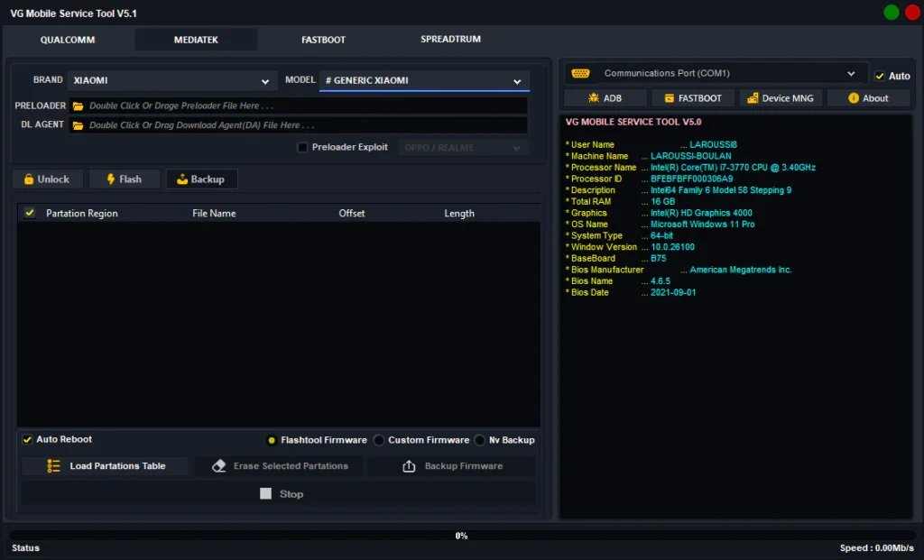Click the Graphics Intel(R) HD Graphics 4000 line

pyautogui.click(x=658, y=213)
